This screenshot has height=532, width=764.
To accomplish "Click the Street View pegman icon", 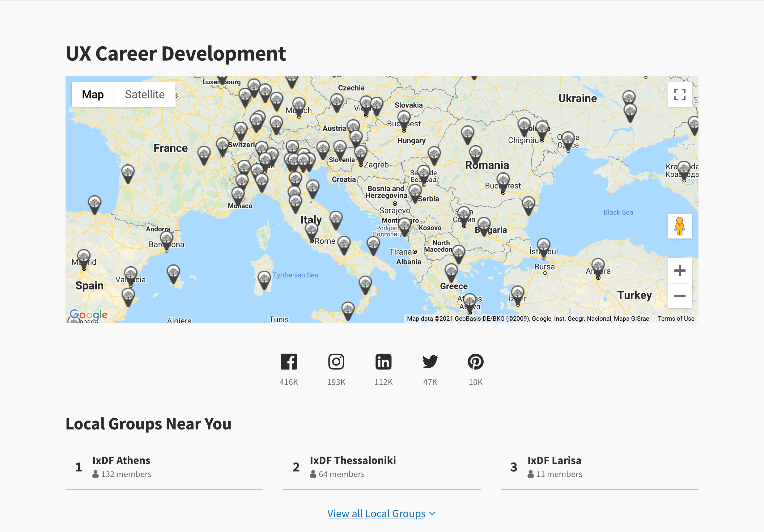I will click(680, 226).
